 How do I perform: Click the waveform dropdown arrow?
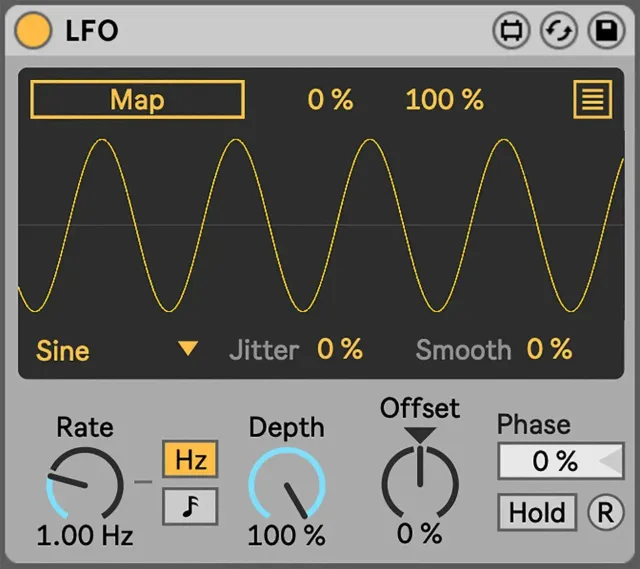[188, 349]
